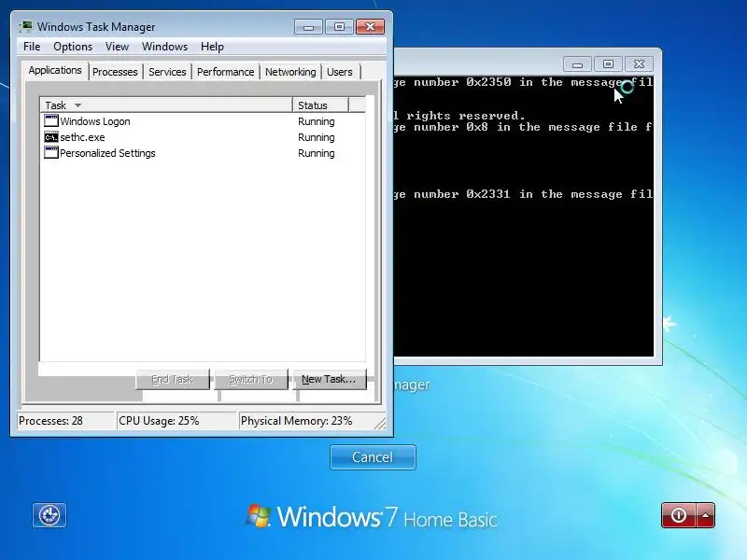Open the Windows menu
Image resolution: width=747 pixels, height=560 pixels.
click(165, 47)
